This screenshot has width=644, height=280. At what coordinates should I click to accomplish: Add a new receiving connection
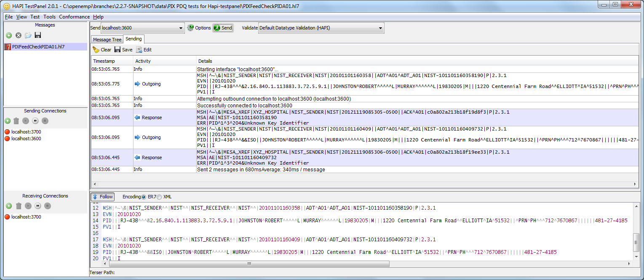(9, 206)
